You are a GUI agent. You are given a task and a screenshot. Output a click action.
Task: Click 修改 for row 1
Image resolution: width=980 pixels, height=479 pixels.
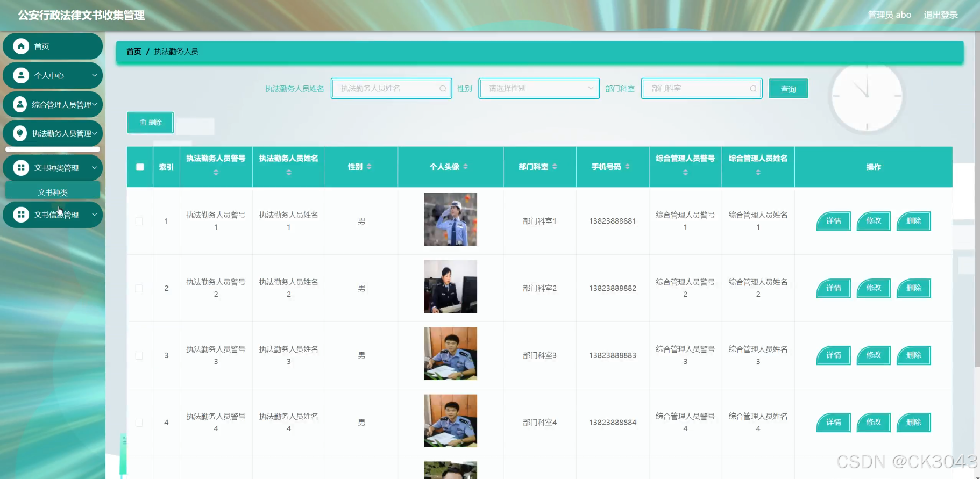(x=874, y=221)
